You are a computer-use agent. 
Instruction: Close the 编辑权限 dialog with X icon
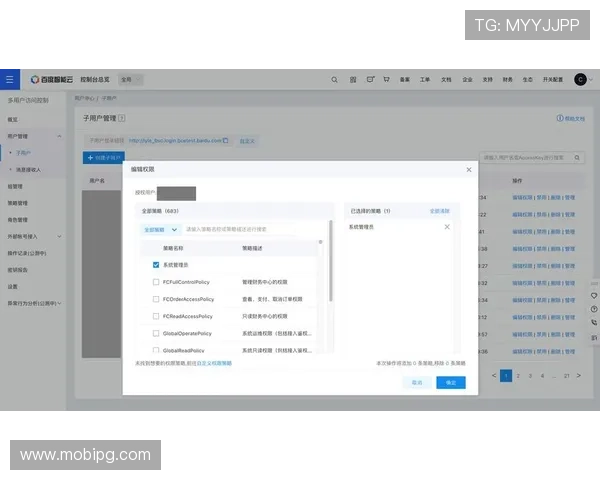pyautogui.click(x=468, y=170)
